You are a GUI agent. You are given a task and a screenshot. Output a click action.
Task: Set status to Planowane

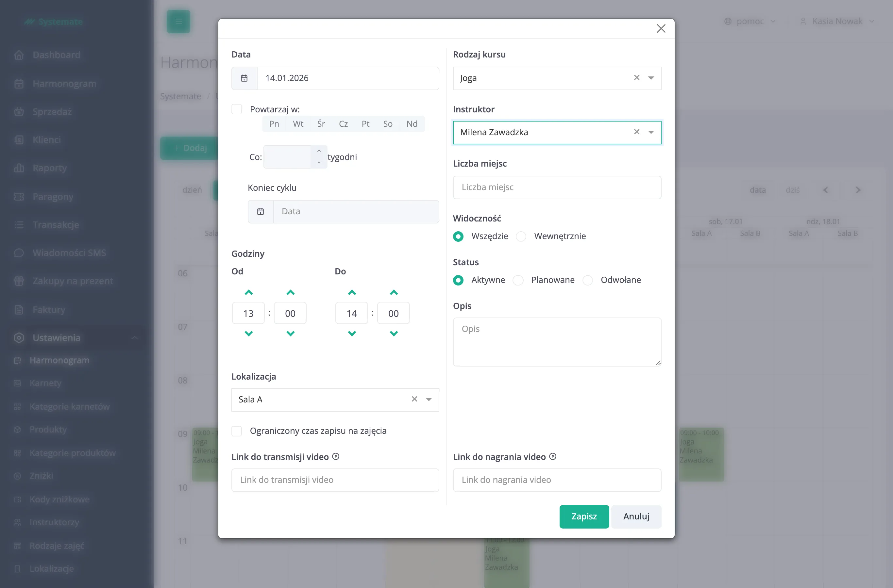tap(518, 280)
